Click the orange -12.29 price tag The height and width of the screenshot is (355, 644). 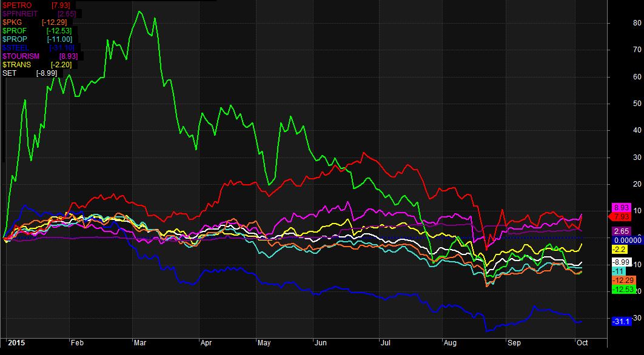623,280
